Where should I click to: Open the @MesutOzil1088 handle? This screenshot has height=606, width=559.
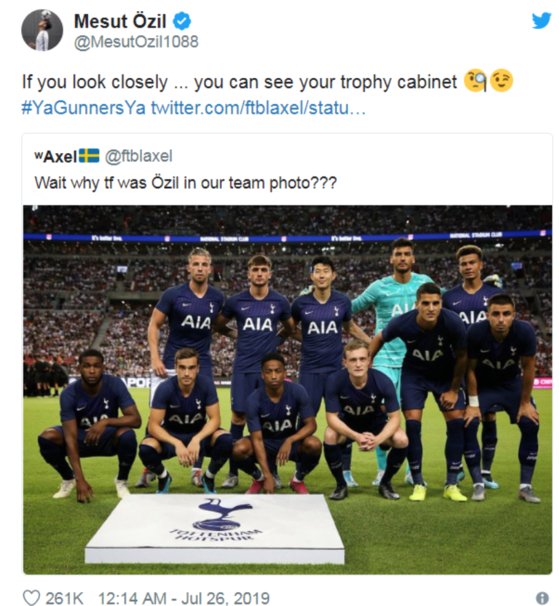(136, 42)
